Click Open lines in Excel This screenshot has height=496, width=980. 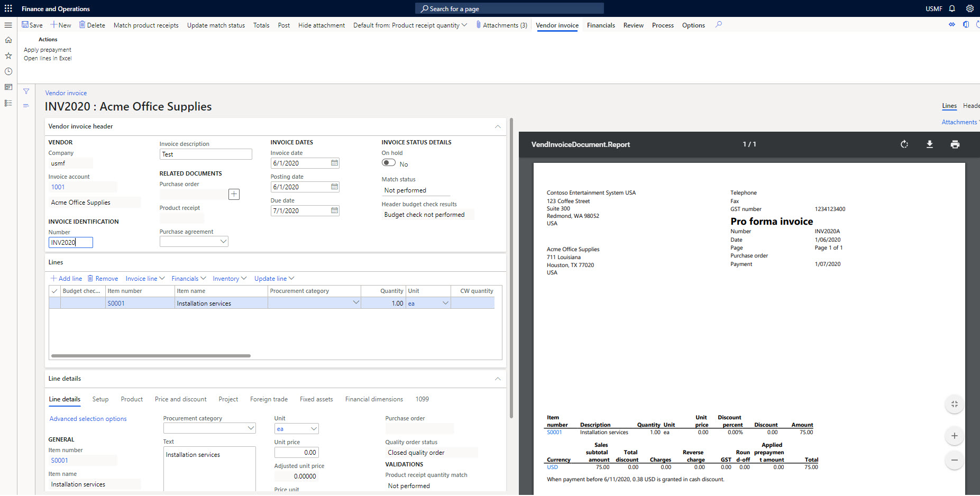tap(48, 58)
